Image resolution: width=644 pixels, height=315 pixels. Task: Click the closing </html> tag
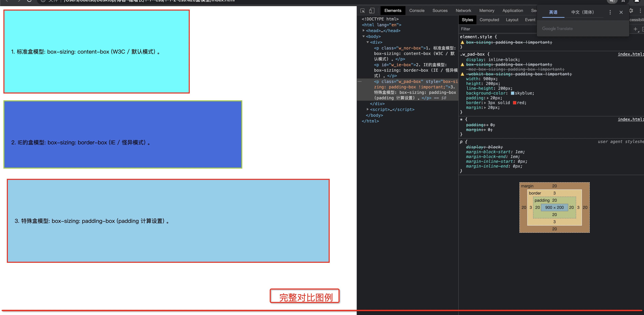[x=370, y=121]
